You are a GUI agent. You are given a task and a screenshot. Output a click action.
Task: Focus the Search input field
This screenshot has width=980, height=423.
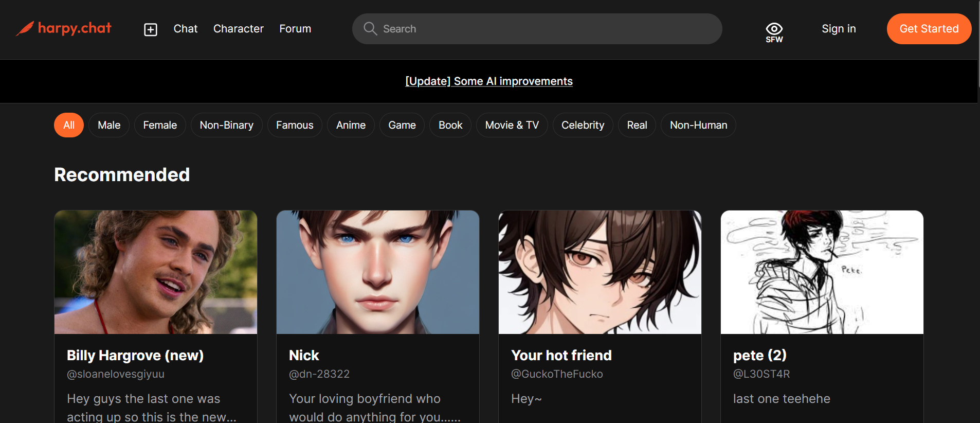tap(537, 29)
